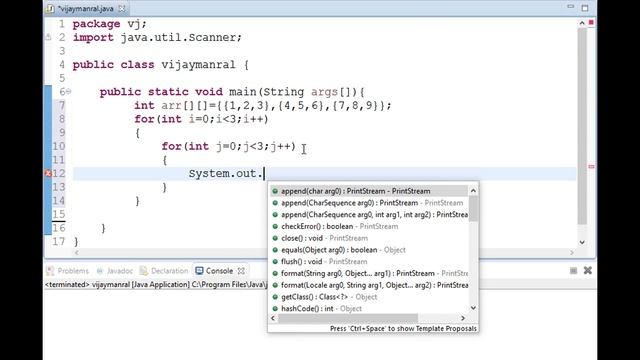Collapse the main method fold on line 6

coord(69,91)
